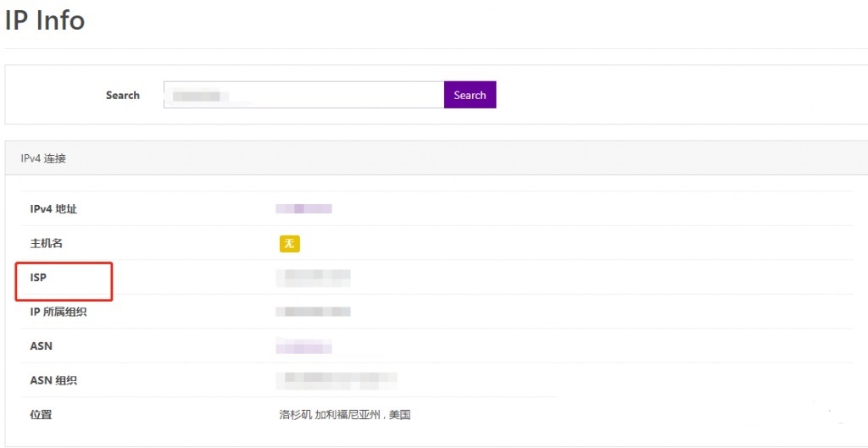Click the blurred ISP value
Viewport: 868px width, 448px height.
pyautogui.click(x=314, y=277)
